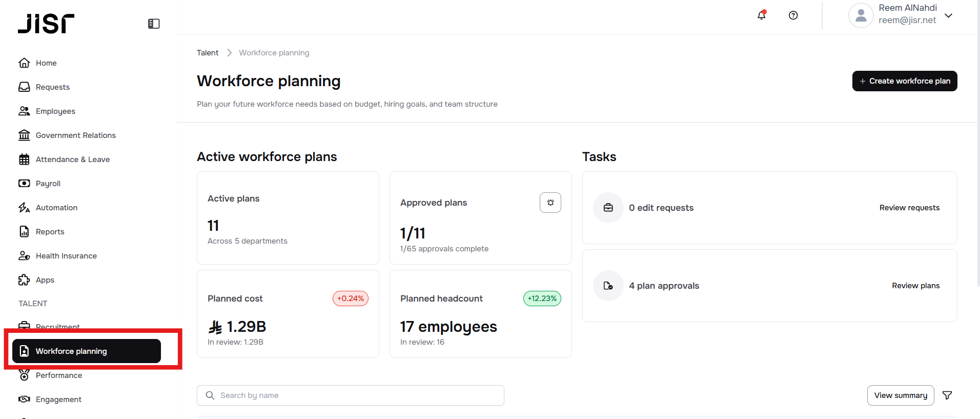Screen dimensions: 980x419
Task: Open the notifications bell
Action: tap(762, 15)
